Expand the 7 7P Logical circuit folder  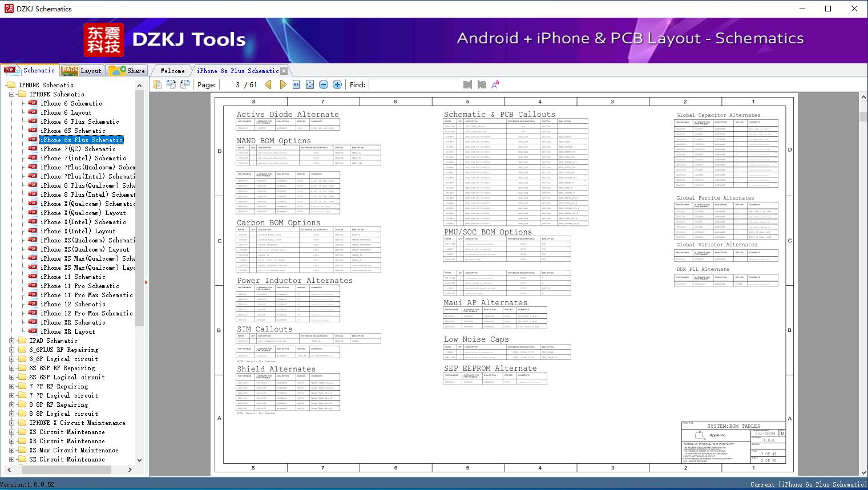coord(12,395)
